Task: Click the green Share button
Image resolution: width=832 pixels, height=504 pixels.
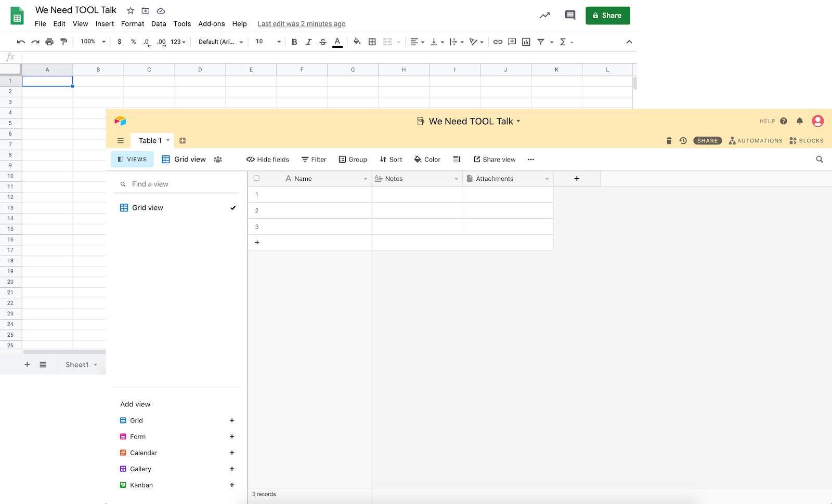Action: [607, 16]
